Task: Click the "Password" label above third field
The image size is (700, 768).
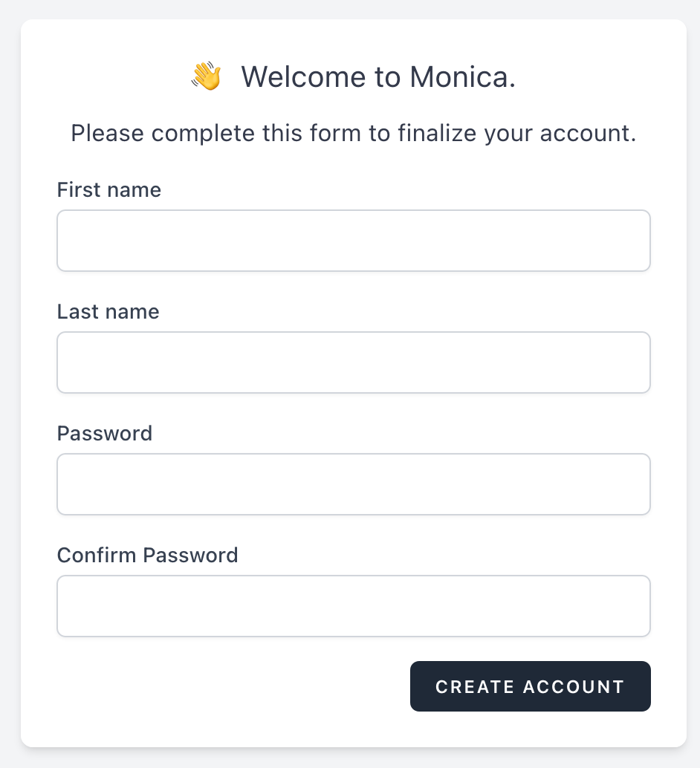Action: (105, 434)
